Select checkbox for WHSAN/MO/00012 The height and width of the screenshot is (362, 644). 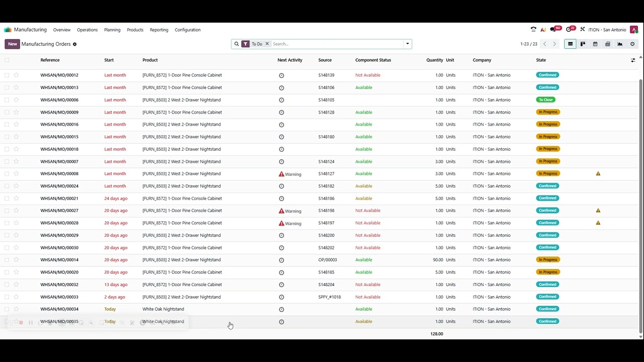click(x=7, y=75)
